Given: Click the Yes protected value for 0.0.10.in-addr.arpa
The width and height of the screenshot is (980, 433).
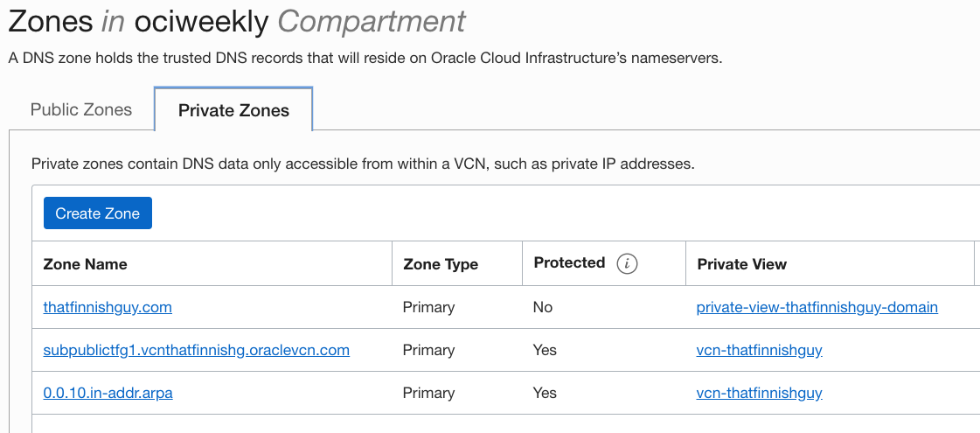Looking at the screenshot, I should point(545,393).
